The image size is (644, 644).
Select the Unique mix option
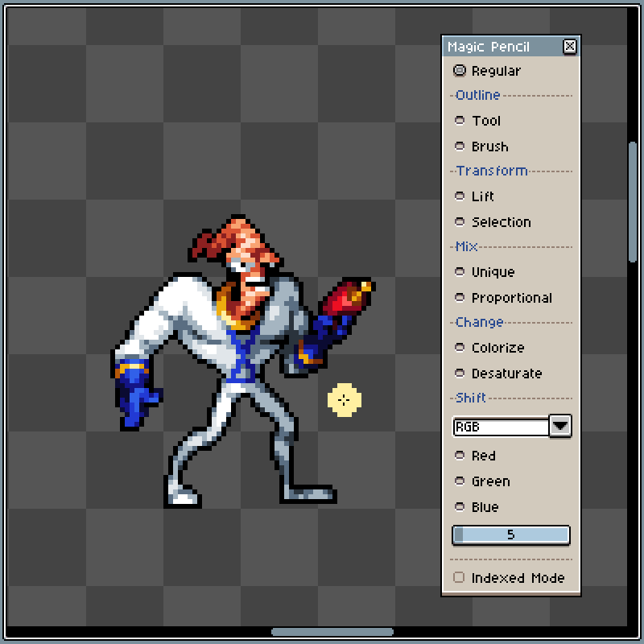click(x=485, y=272)
